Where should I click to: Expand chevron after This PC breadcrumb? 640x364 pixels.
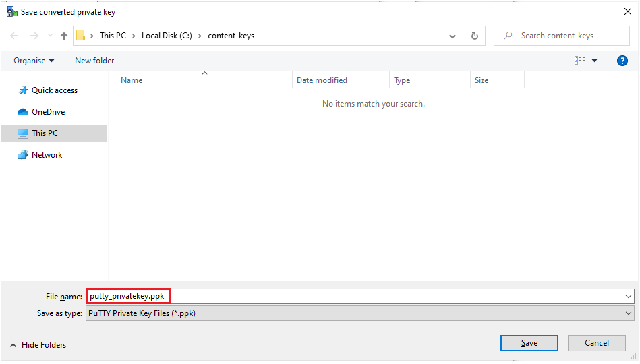point(134,36)
